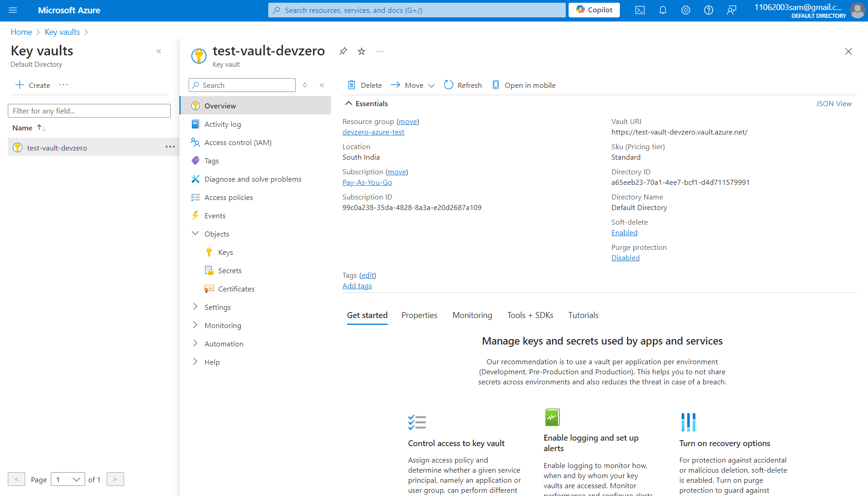Viewport: 868px width, 496px height.
Task: Open Cloud Shell from top bar
Action: click(640, 10)
